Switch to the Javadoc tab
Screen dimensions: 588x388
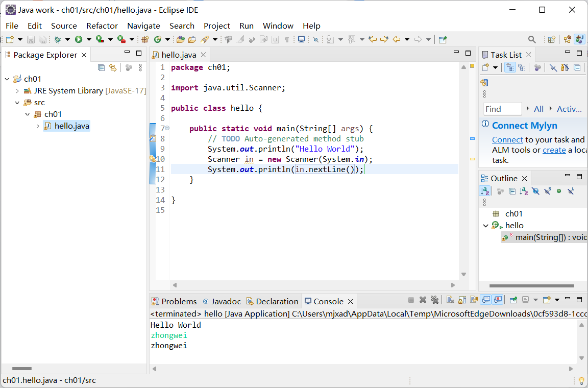click(x=222, y=301)
